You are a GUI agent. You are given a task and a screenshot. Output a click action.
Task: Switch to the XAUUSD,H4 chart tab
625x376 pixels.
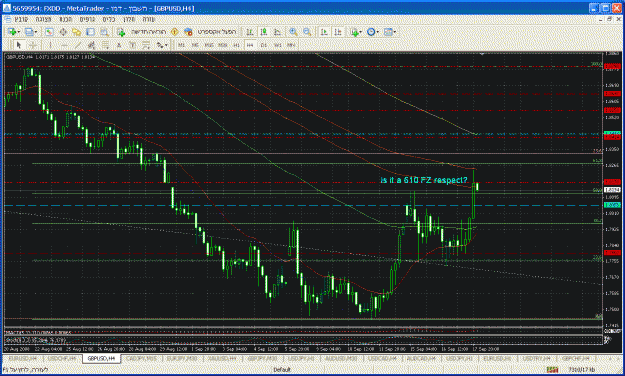(x=221, y=359)
